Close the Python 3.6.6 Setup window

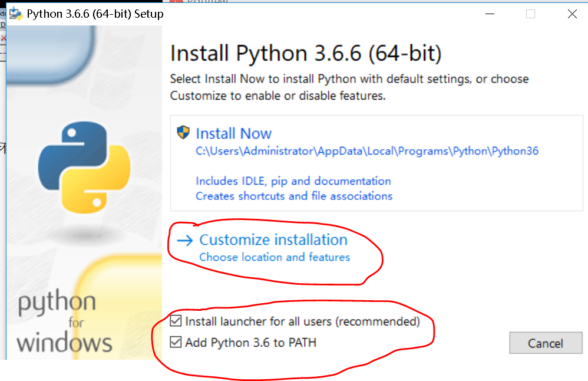(572, 14)
